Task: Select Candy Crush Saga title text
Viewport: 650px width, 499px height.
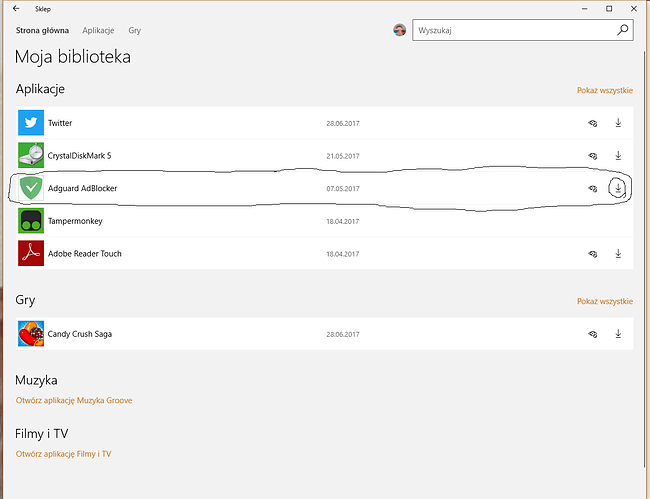Action: pos(80,334)
